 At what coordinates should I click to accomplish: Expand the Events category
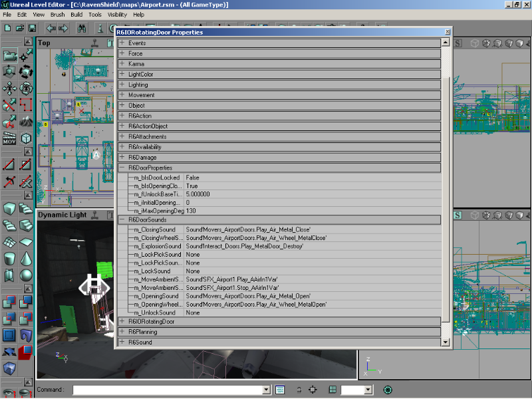122,43
